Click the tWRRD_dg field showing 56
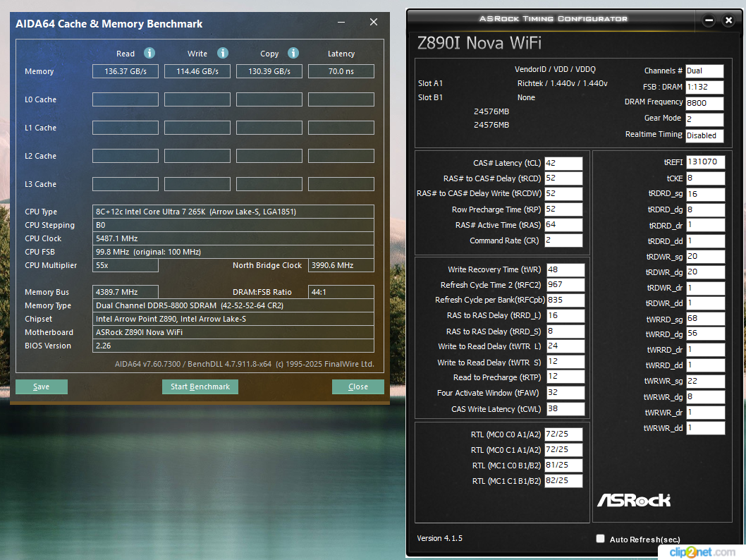 pos(706,334)
